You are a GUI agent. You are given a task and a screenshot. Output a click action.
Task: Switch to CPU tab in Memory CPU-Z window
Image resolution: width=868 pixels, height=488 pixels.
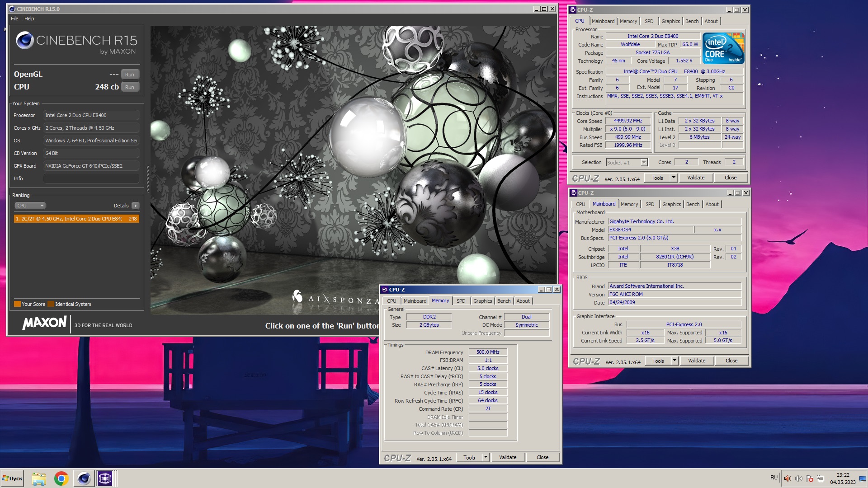(392, 301)
